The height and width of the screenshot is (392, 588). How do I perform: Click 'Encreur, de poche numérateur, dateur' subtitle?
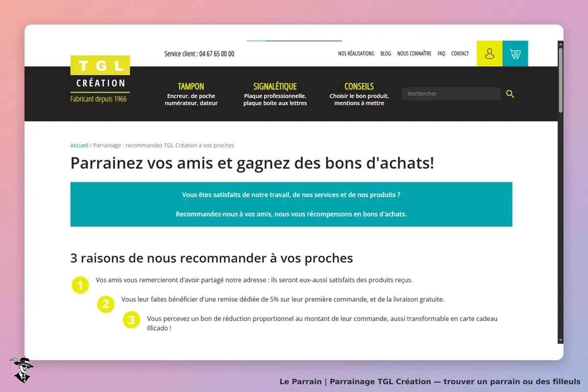[x=191, y=99]
